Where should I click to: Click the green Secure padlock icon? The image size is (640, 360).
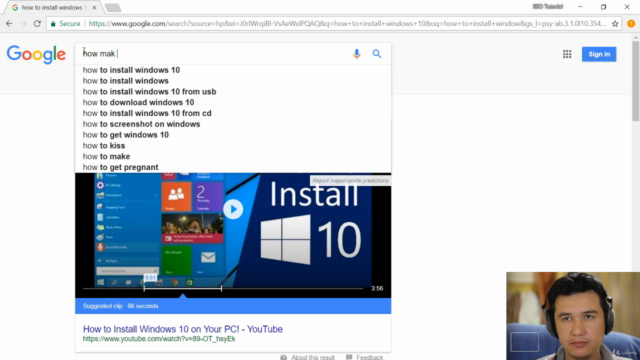pos(53,24)
